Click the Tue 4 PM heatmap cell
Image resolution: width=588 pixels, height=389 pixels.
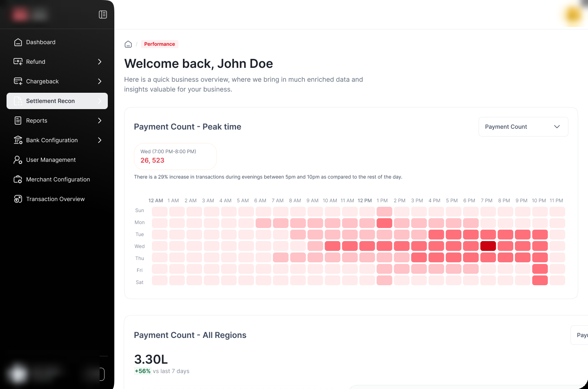click(436, 235)
